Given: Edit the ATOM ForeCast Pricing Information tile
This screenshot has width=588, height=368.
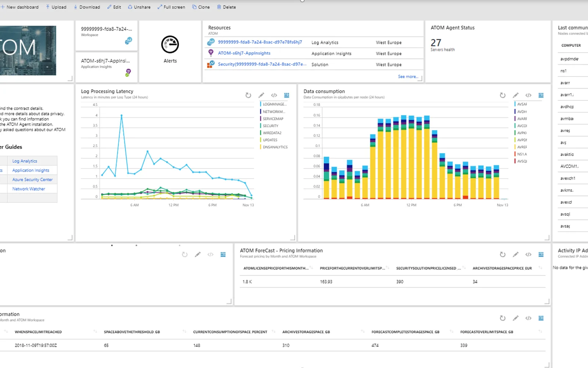Looking at the screenshot, I should (516, 255).
